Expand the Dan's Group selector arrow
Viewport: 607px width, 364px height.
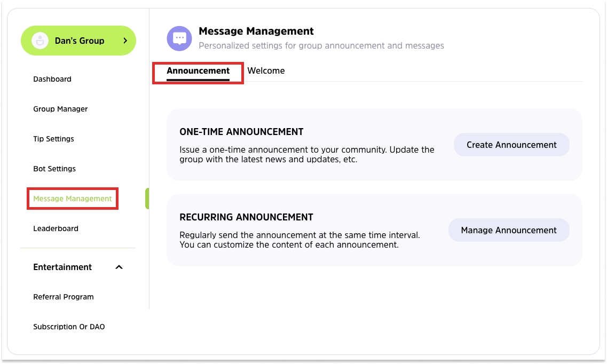[x=125, y=41]
